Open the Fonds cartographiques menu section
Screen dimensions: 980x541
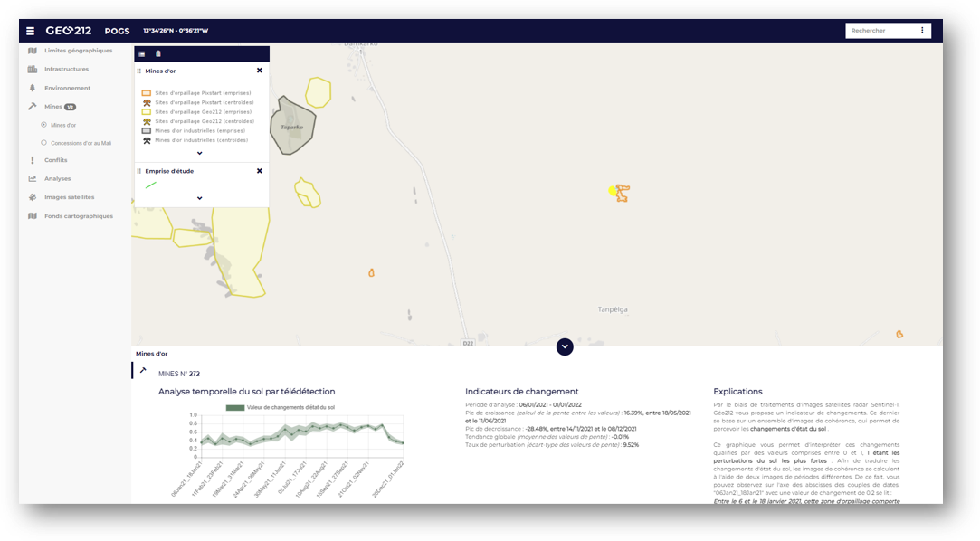78,216
